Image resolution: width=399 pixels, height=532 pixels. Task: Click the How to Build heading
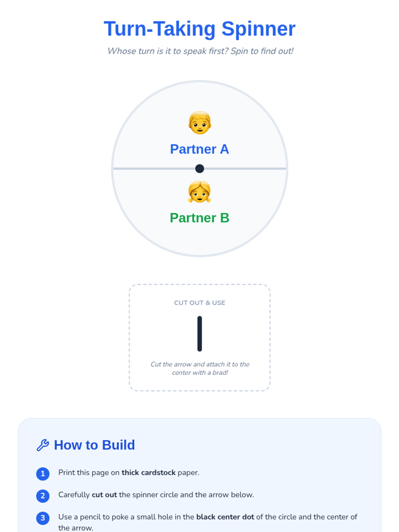(94, 445)
